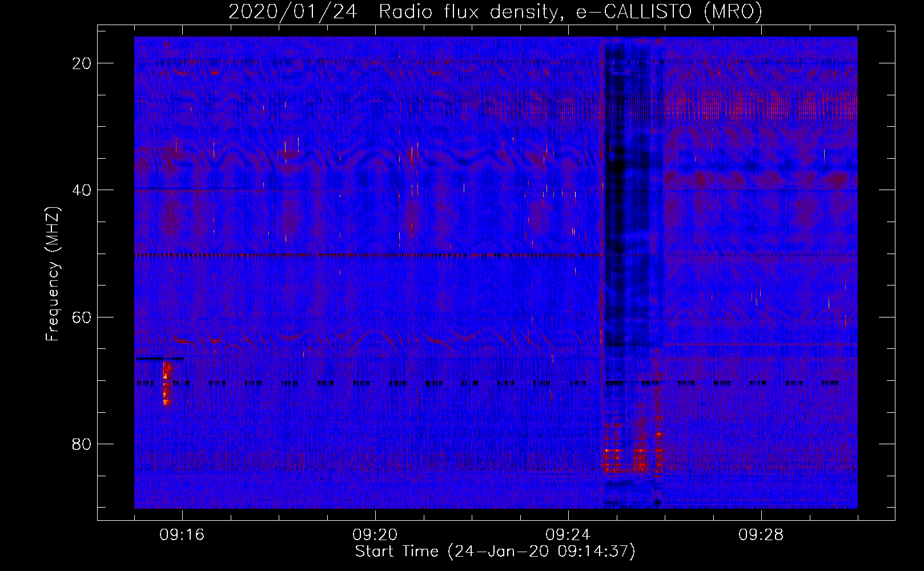Click the 20 frequency tick label
Screen dimensions: 924x571
82,63
